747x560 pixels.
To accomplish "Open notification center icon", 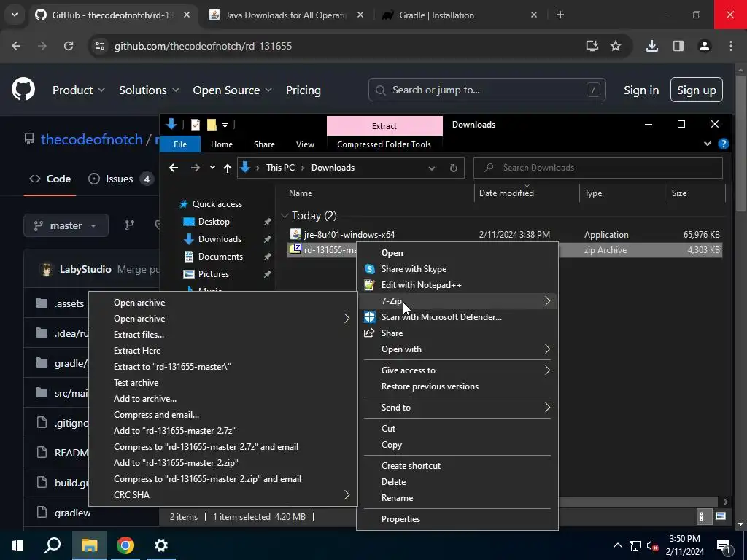I will click(723, 545).
